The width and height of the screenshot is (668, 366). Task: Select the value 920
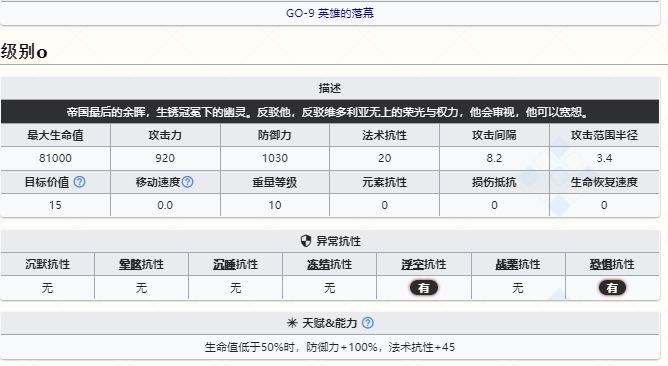tap(165, 158)
